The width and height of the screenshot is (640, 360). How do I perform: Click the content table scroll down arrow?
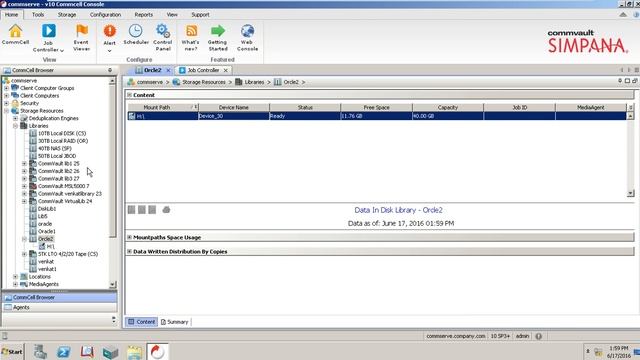pos(631,193)
